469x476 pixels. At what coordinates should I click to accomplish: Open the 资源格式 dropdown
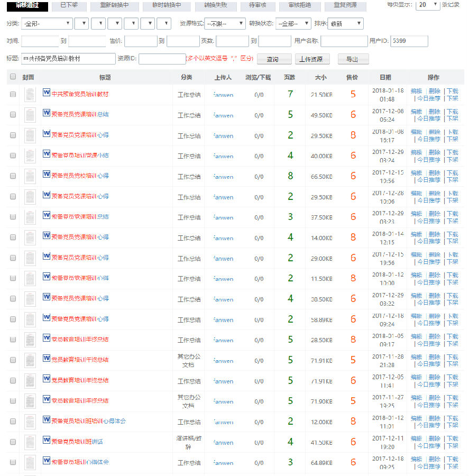point(225,24)
